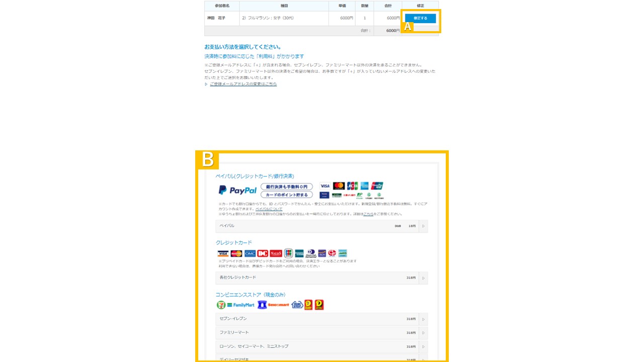Click the NICOS card icon
The image size is (644, 362).
click(x=276, y=253)
